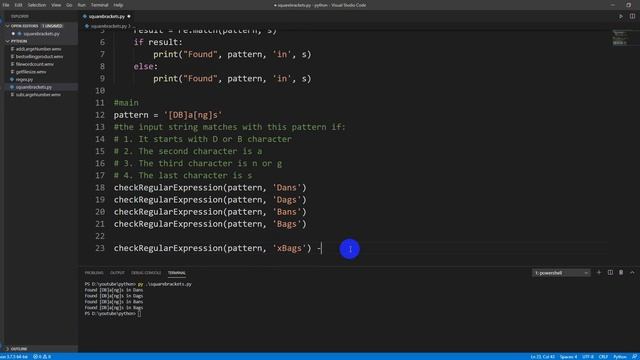This screenshot has height=360, width=640.
Task: Click the pattern string '[DB]a[ng]s' on line 12
Action: coord(193,115)
